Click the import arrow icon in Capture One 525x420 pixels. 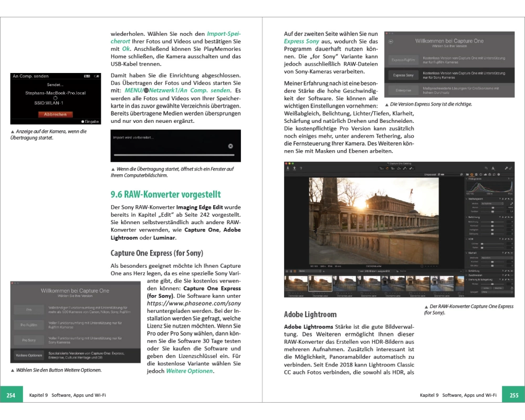coord(288,168)
